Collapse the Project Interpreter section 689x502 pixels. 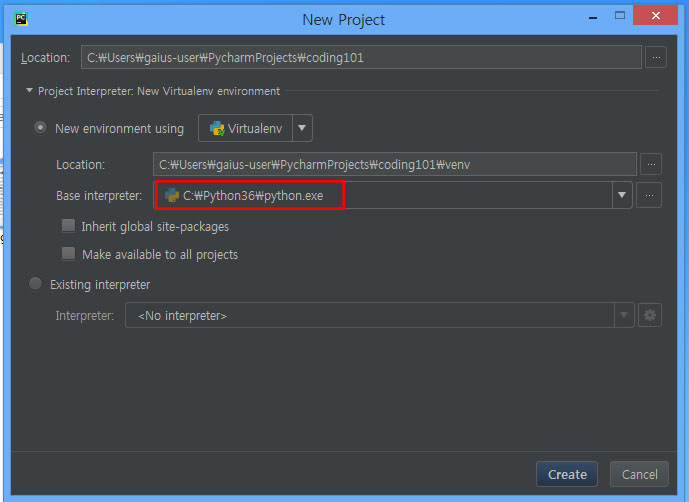click(x=30, y=91)
